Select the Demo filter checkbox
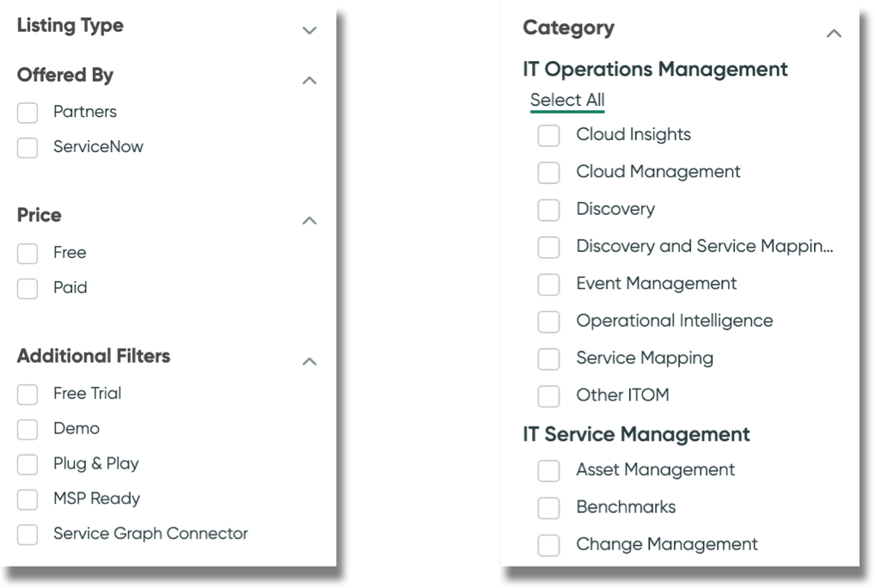The width and height of the screenshot is (875, 588). tap(27, 428)
